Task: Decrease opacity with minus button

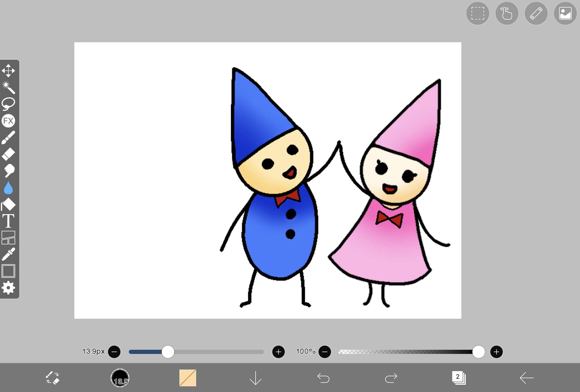Action: (x=325, y=352)
